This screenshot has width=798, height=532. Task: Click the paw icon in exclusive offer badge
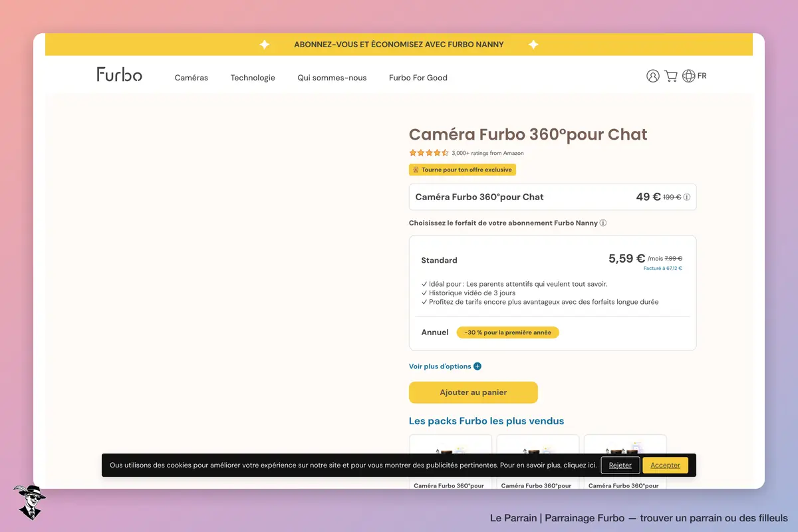click(416, 170)
